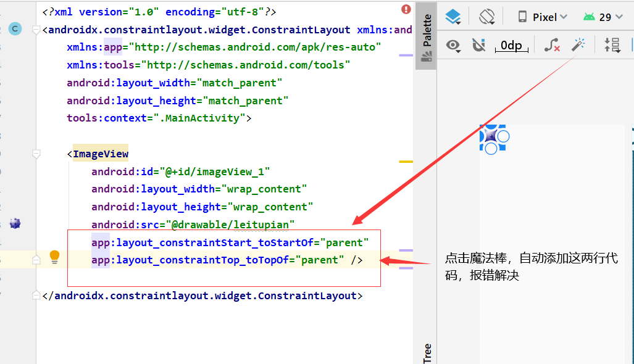Open the design surface layers menu
This screenshot has width=634, height=364.
pyautogui.click(x=453, y=17)
